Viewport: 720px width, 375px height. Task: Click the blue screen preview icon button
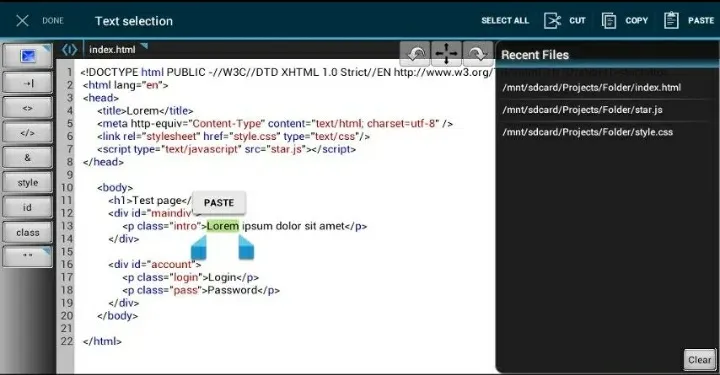point(28,56)
